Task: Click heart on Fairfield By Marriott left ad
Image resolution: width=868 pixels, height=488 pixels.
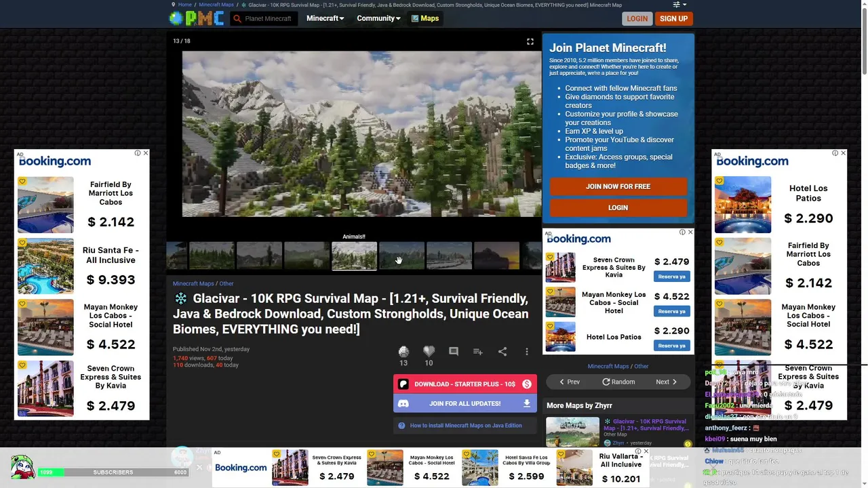Action: (x=22, y=182)
